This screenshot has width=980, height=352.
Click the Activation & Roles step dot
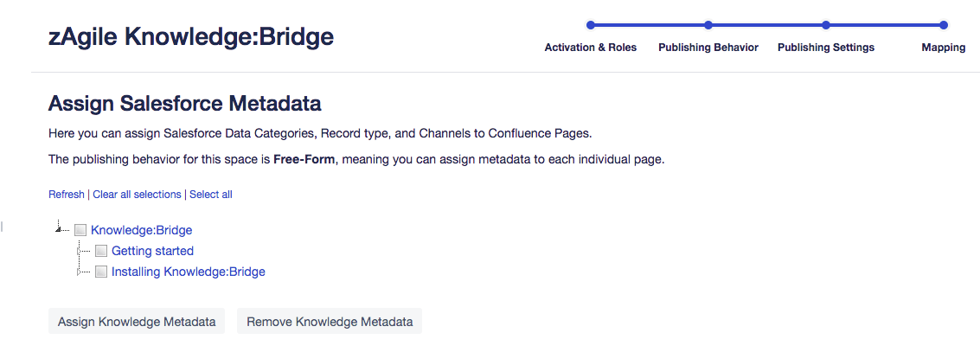(x=590, y=25)
